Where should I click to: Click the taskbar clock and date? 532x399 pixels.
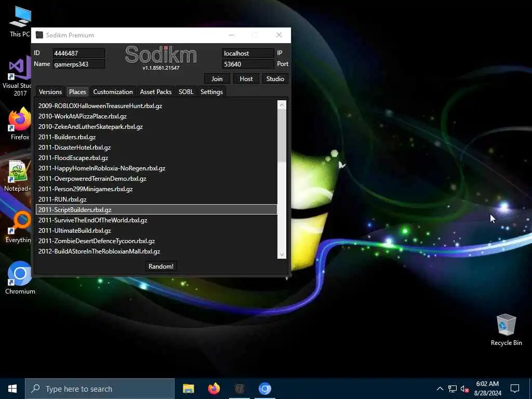(x=487, y=389)
